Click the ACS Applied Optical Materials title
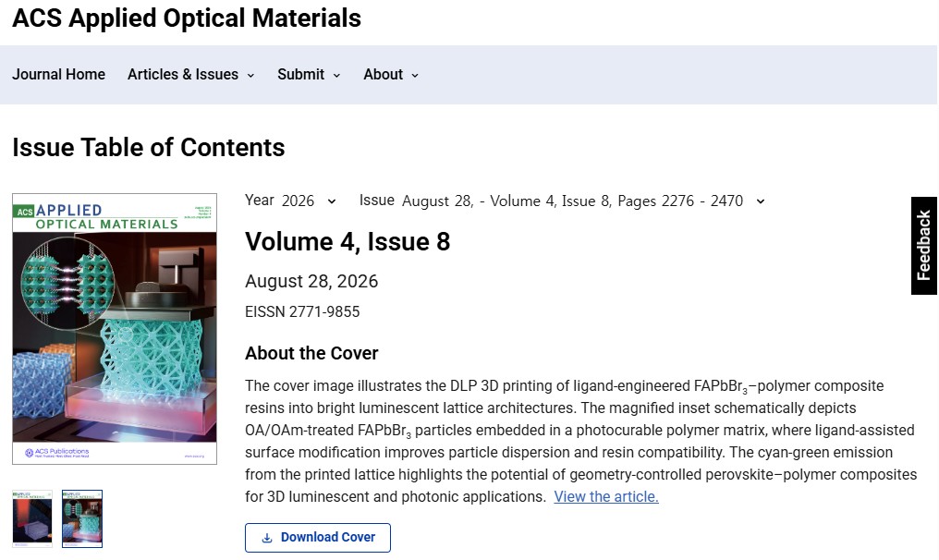 (x=187, y=18)
